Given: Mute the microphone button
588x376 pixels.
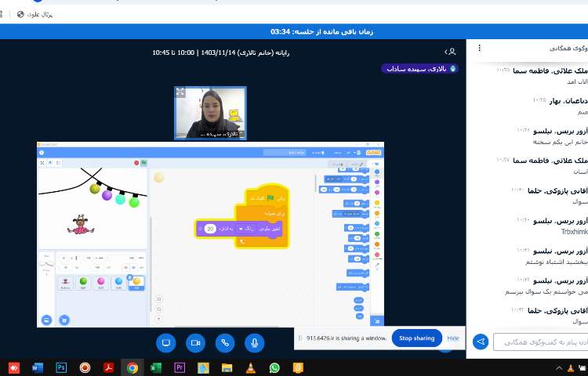Looking at the screenshot, I should pyautogui.click(x=254, y=342).
